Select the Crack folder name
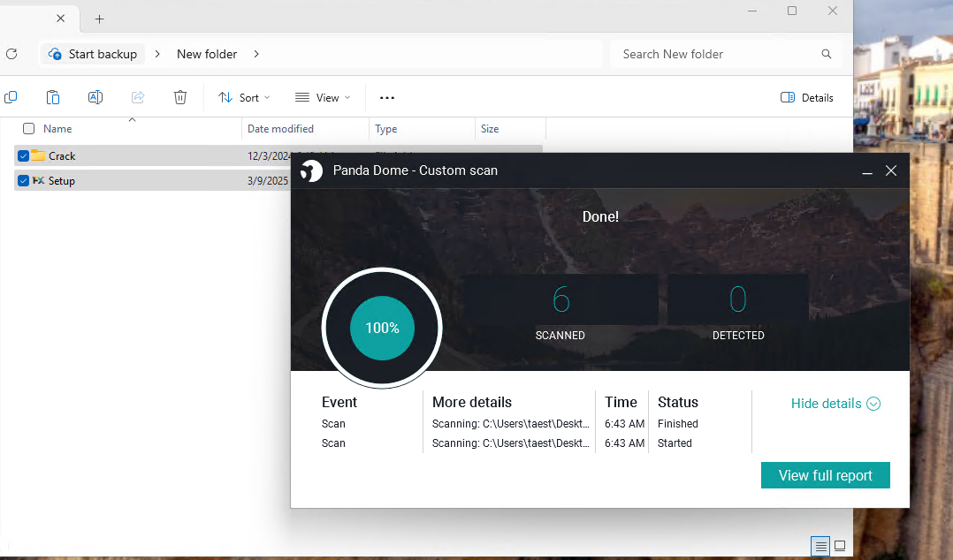Image resolution: width=953 pixels, height=560 pixels. tap(62, 156)
